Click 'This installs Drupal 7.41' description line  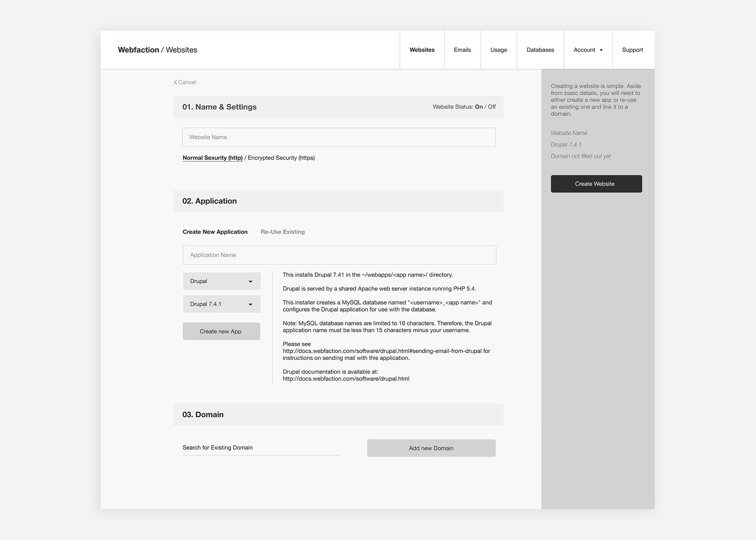click(367, 275)
